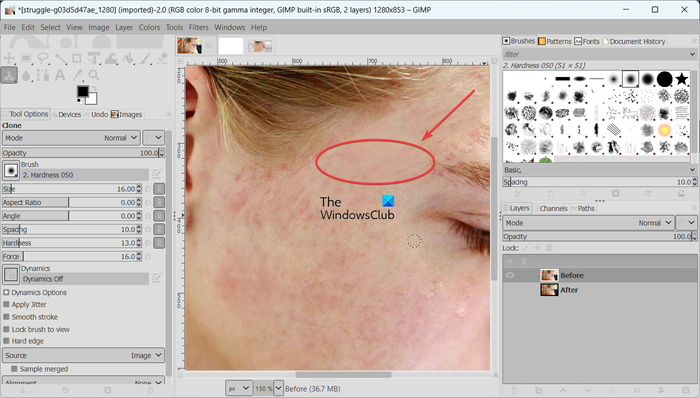Open the zoom percentage dropdown arrow
The image size is (700, 398).
point(278,389)
